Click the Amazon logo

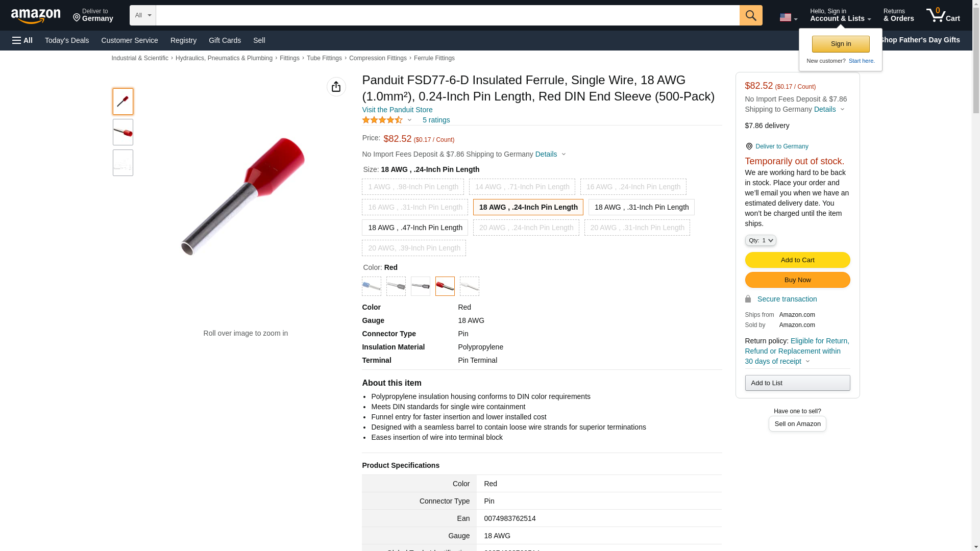36,16
